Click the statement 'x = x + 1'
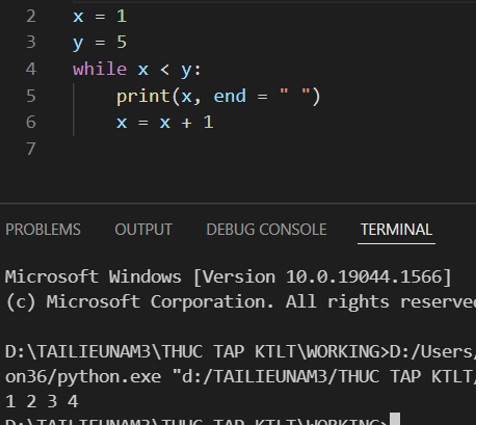 pyautogui.click(x=165, y=122)
